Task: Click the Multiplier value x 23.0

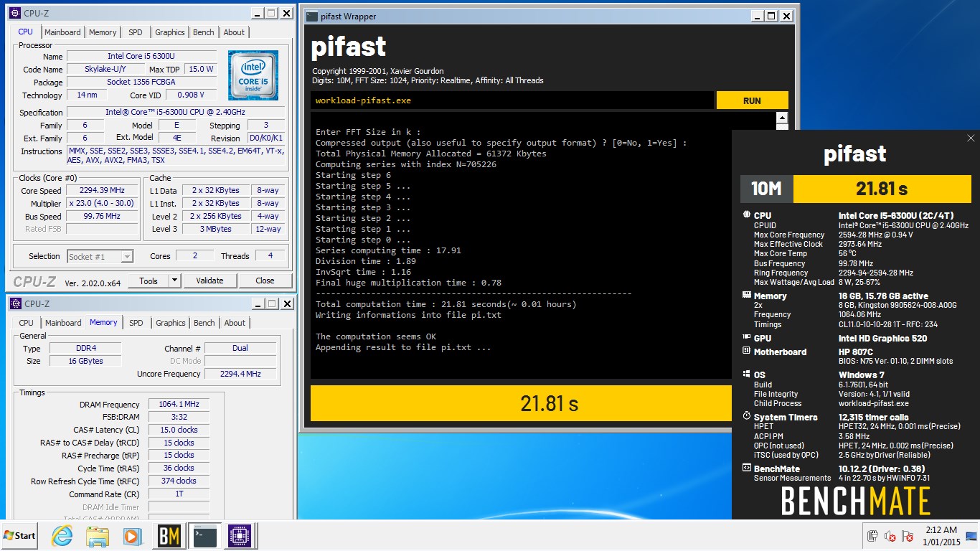Action: 102,204
